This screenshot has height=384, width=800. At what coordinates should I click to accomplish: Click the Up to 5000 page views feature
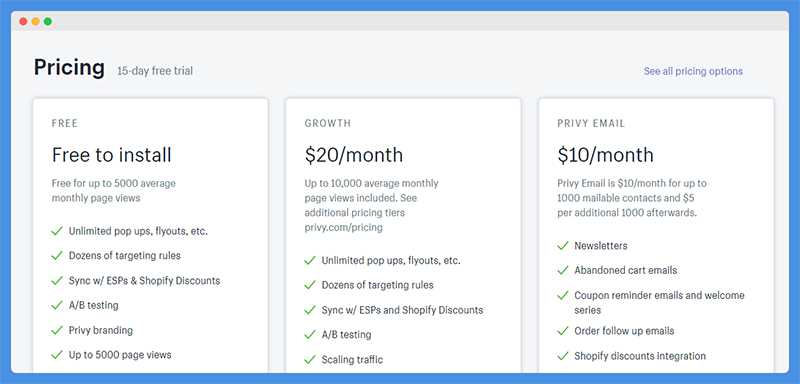(x=120, y=355)
